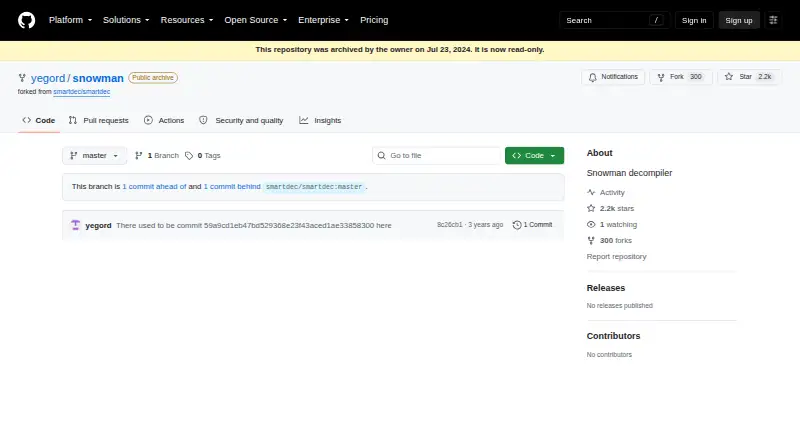Open the 1 commit behind link
Screen dimensions: 800x440
232,187
